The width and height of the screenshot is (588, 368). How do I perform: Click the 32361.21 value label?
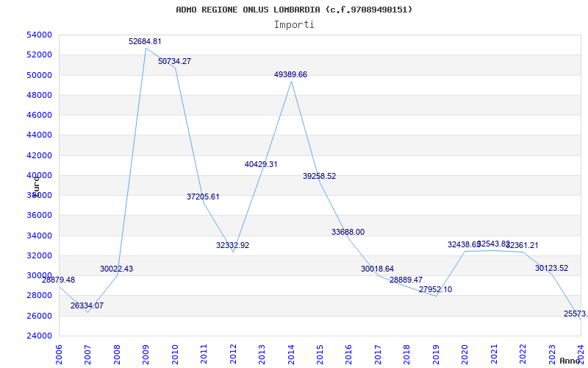[x=522, y=246]
